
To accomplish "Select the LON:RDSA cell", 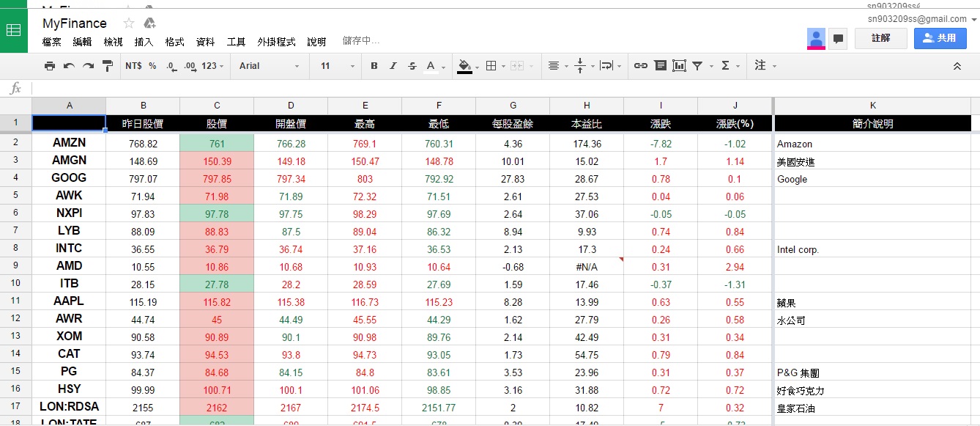I will [69, 407].
